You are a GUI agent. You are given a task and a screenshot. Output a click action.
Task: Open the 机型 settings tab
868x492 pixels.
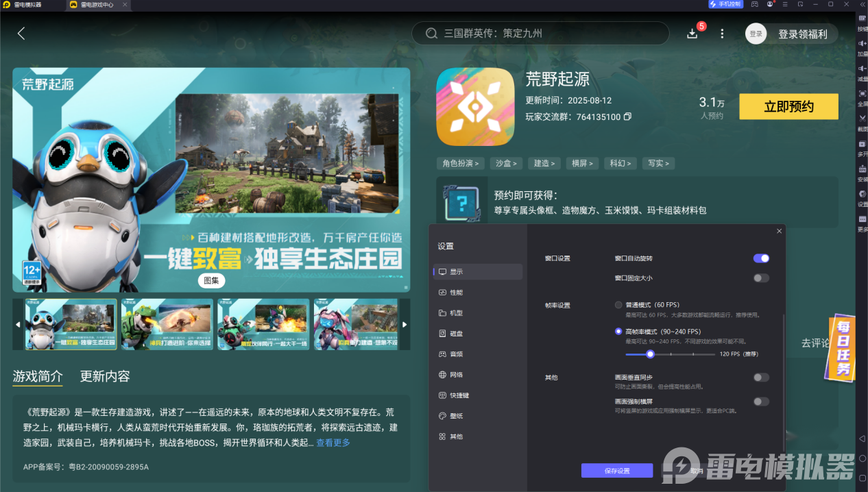point(477,313)
